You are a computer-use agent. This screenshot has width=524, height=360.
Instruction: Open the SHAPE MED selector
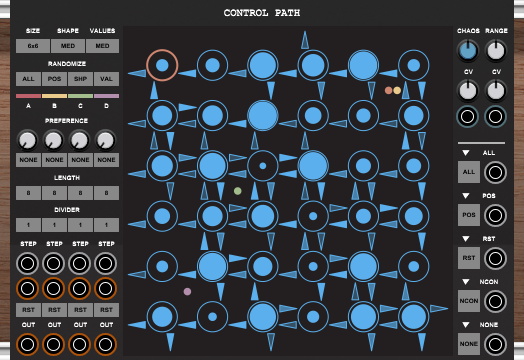(68, 46)
